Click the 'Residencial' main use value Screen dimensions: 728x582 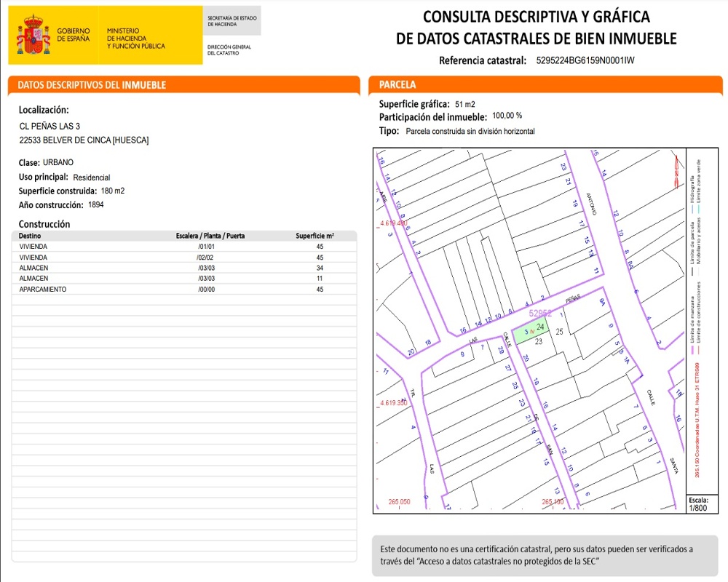[92, 178]
